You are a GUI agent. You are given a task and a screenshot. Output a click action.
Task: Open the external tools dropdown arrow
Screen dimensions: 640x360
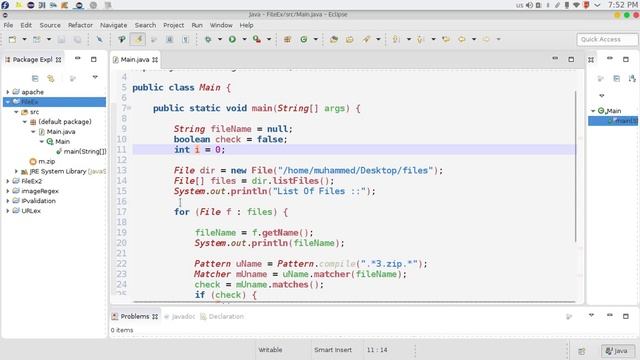269,39
